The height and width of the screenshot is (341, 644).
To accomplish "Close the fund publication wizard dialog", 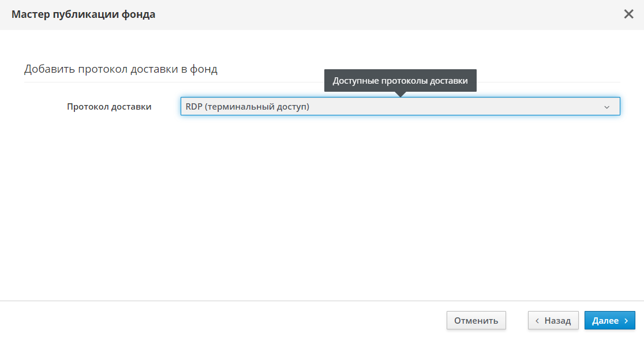I will pos(628,14).
